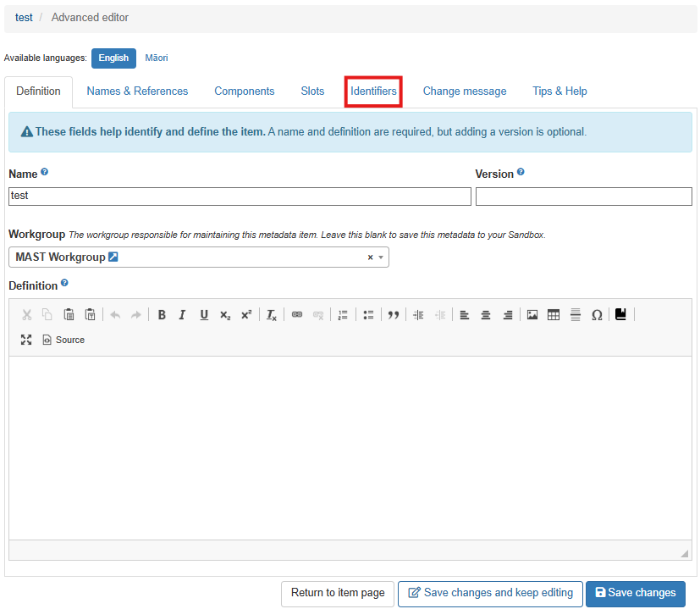Switch to the Names & References tab
The width and height of the screenshot is (700, 609).
(x=137, y=91)
